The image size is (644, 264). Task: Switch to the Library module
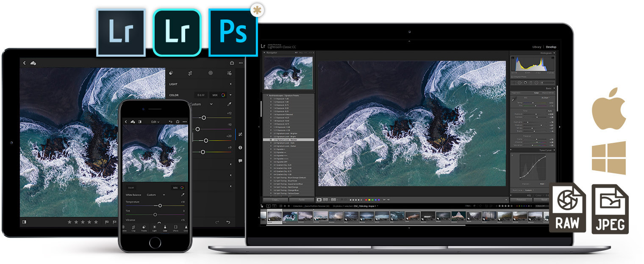coord(536,47)
